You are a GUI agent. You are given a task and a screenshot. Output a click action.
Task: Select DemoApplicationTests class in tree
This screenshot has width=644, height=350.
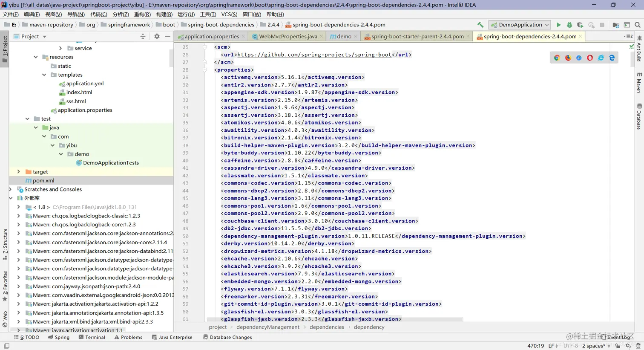[x=111, y=163]
